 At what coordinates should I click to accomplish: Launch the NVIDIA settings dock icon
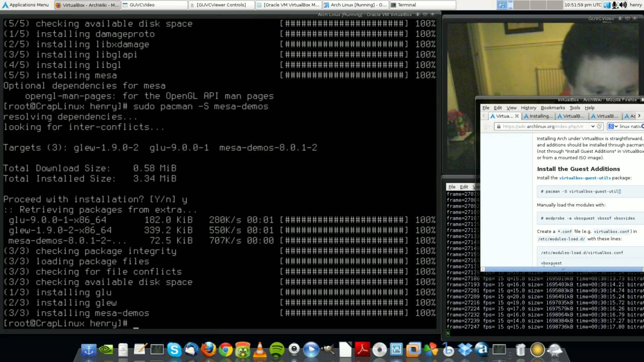(x=106, y=349)
